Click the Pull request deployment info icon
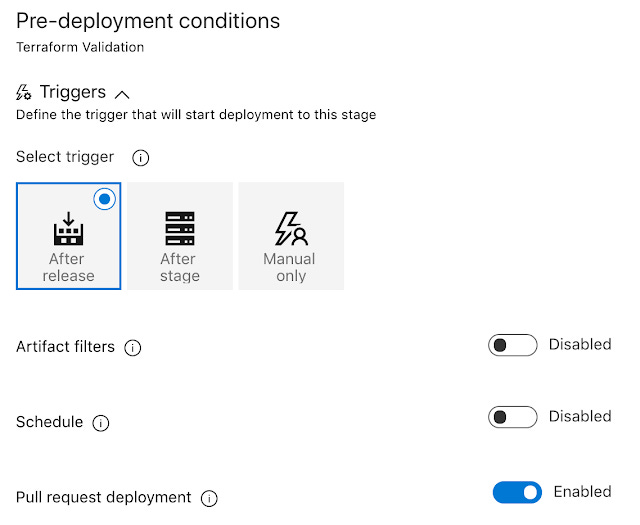The image size is (640, 525). (209, 498)
